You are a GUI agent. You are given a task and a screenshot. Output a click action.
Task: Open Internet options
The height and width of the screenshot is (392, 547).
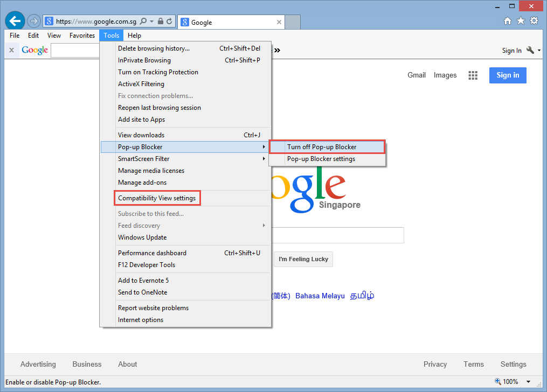185,320
